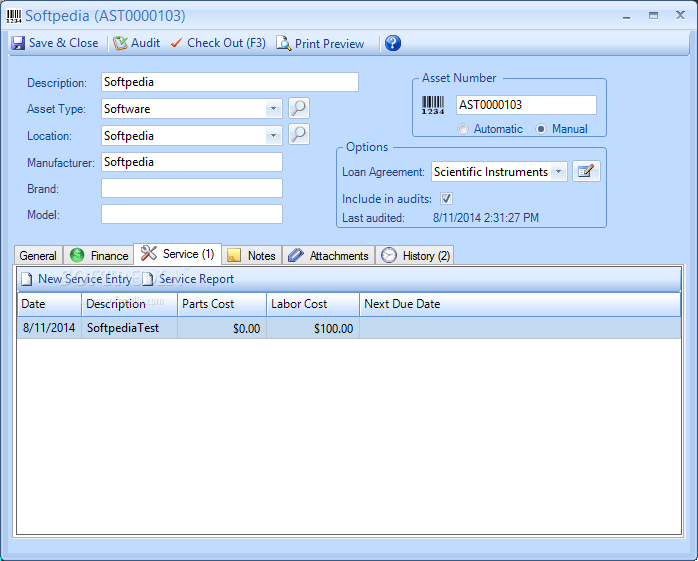This screenshot has width=698, height=561.
Task: Select the 8/11/2014 date cell
Action: [49, 328]
